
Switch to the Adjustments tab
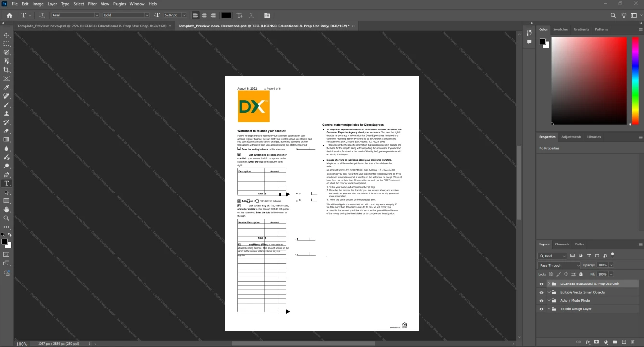pos(571,137)
